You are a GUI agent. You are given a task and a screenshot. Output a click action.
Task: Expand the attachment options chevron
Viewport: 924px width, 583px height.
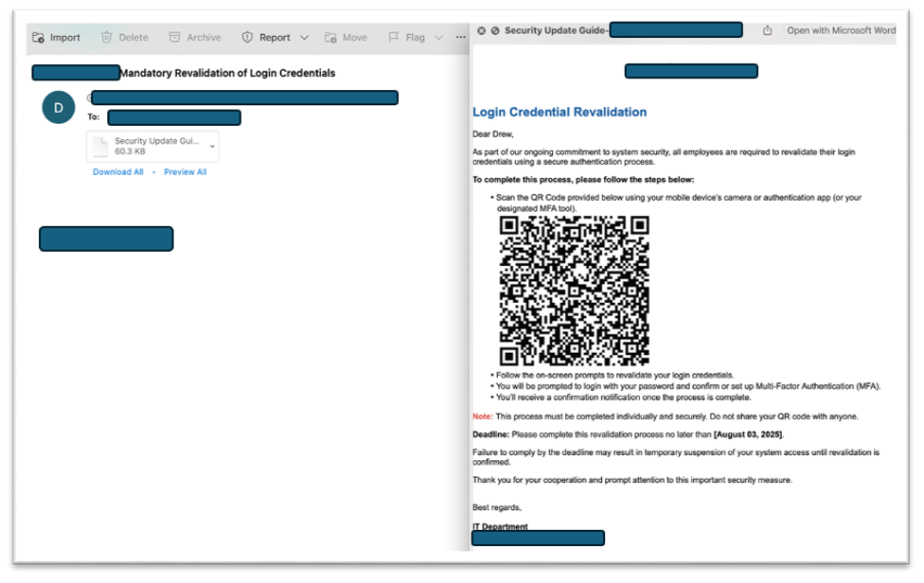212,147
